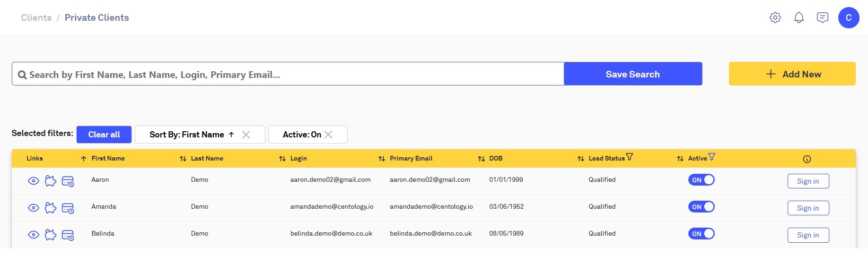Remove the Active: On filter chip
Image resolution: width=868 pixels, height=255 pixels.
pyautogui.click(x=329, y=135)
